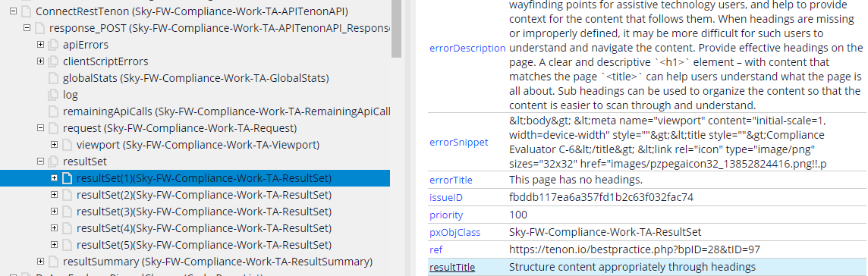Click the apiErrors page list icon
868x276 pixels.
click(x=53, y=45)
